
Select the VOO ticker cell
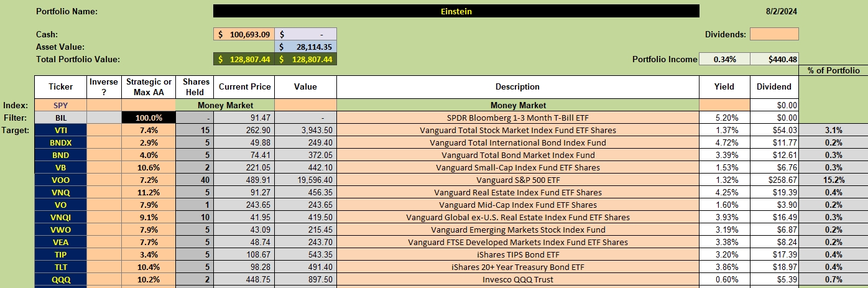click(x=60, y=180)
